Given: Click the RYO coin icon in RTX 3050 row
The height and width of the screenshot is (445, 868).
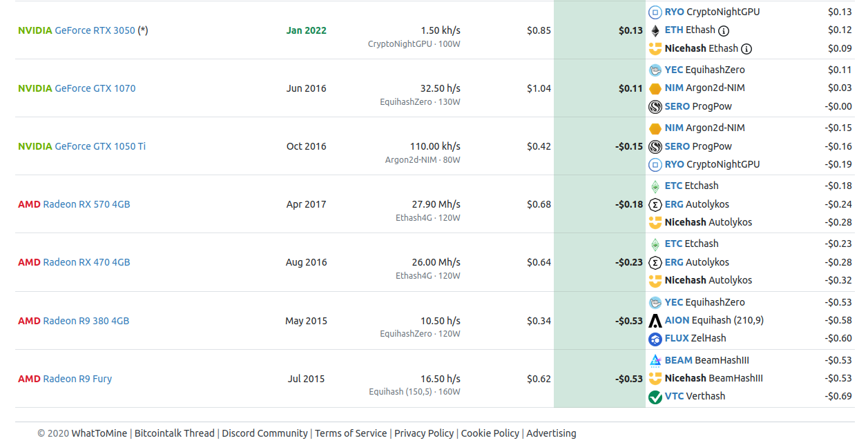Looking at the screenshot, I should [x=655, y=12].
